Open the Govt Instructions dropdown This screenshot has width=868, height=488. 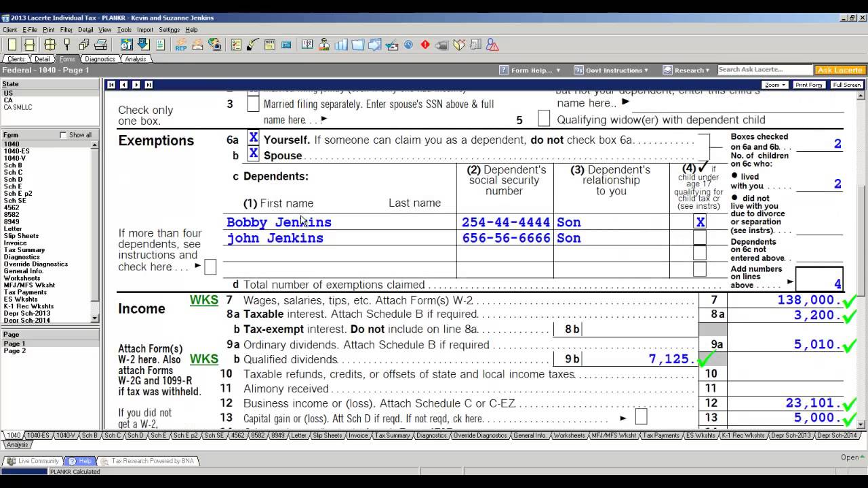coord(611,70)
